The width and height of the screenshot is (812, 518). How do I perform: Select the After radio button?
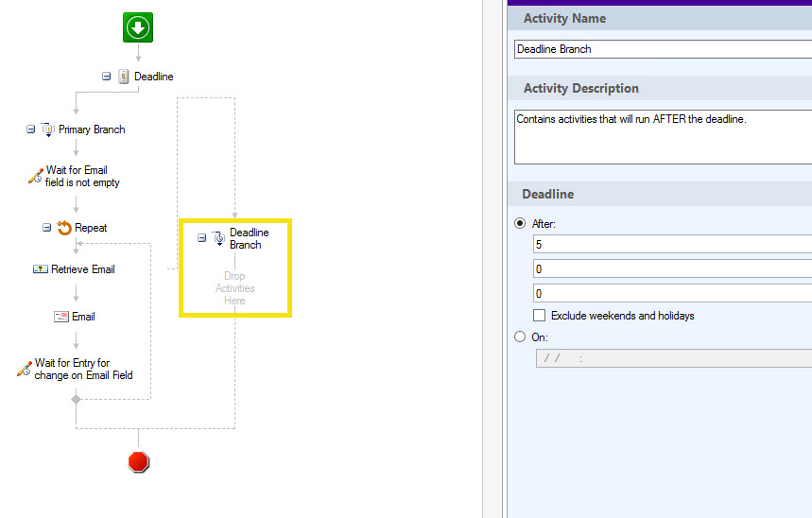coord(520,223)
